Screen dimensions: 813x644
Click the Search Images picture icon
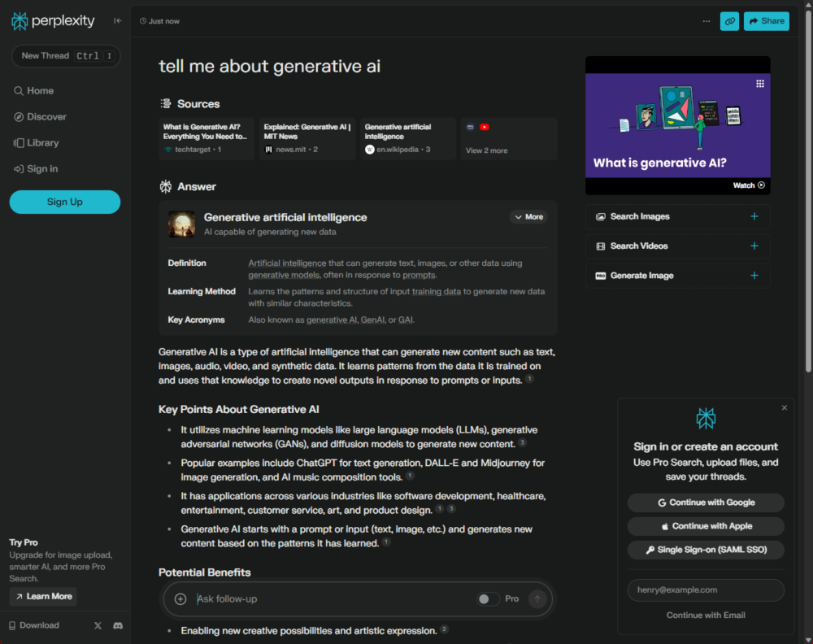[x=601, y=217]
